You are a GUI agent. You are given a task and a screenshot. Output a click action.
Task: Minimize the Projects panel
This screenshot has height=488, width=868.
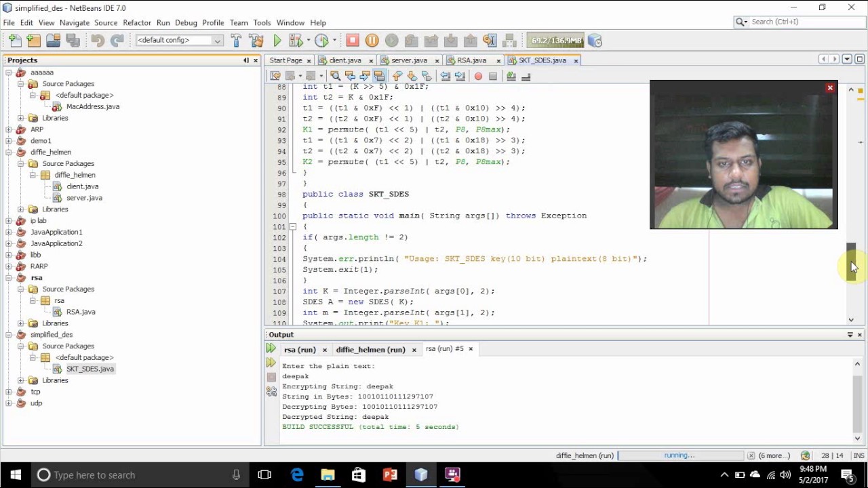click(246, 60)
